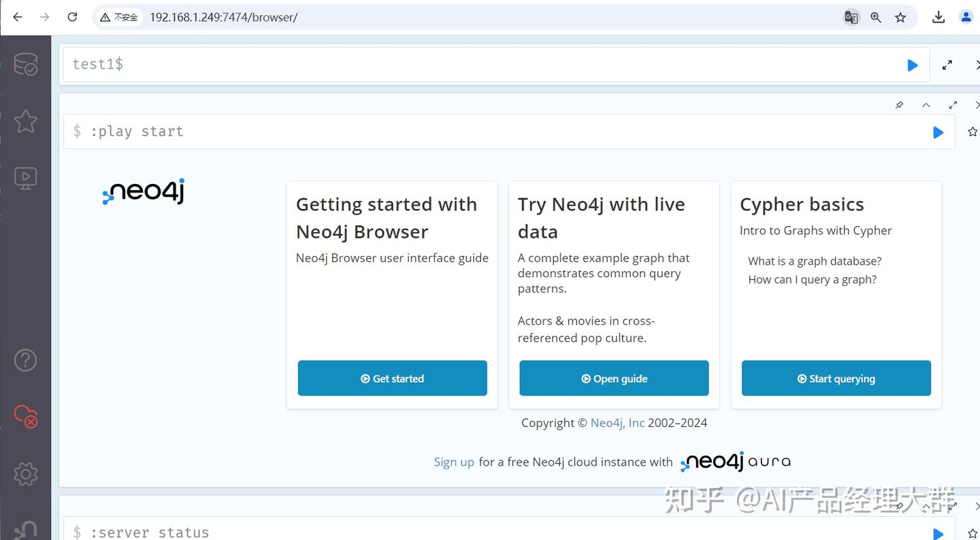Open the Favorites panel in the sidebar
Screen dimensions: 980x540
(25, 121)
